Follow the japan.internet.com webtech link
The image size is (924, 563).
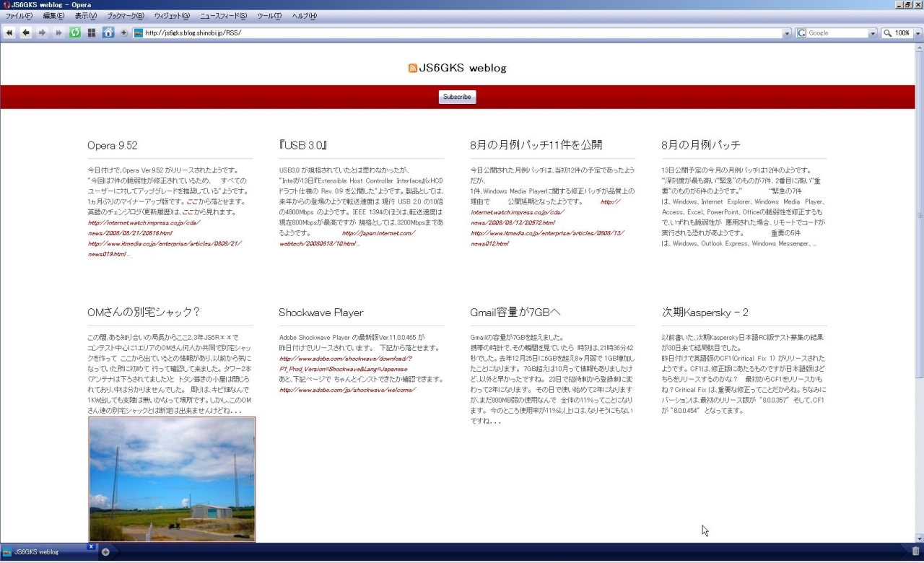(349, 238)
